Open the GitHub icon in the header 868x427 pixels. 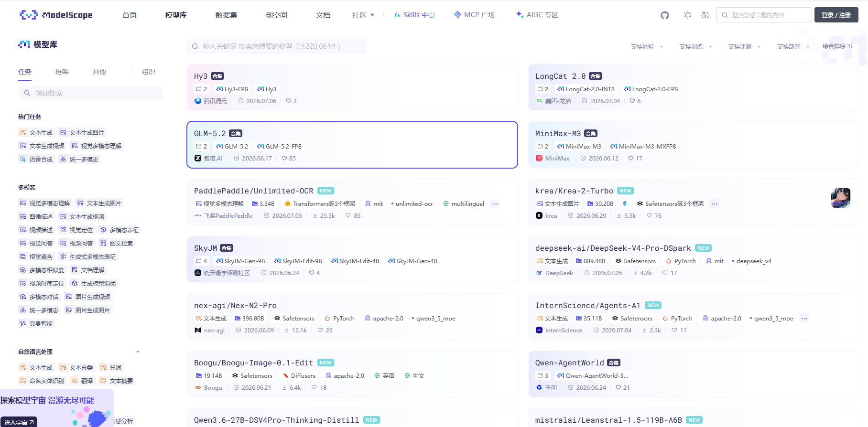(x=665, y=15)
